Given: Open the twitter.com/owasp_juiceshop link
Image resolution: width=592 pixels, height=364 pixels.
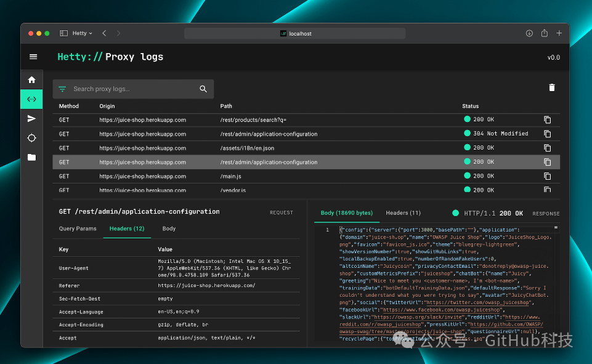Looking at the screenshot, I should [x=478, y=302].
